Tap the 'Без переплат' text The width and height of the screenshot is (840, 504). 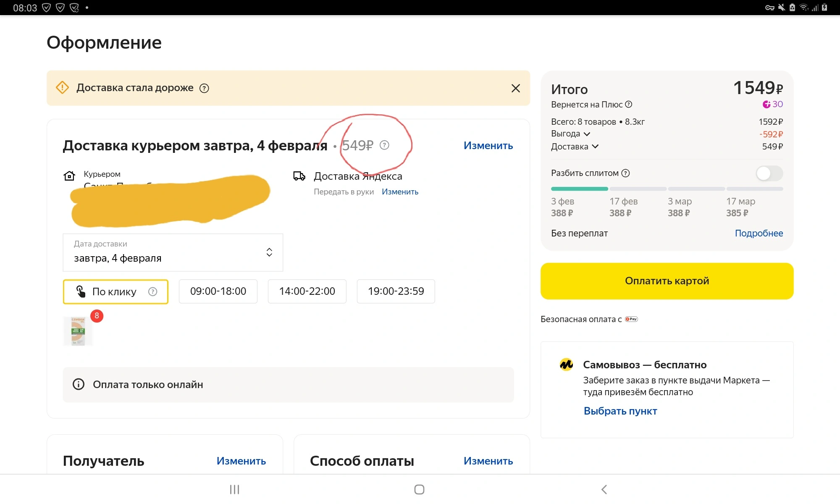[x=579, y=234]
